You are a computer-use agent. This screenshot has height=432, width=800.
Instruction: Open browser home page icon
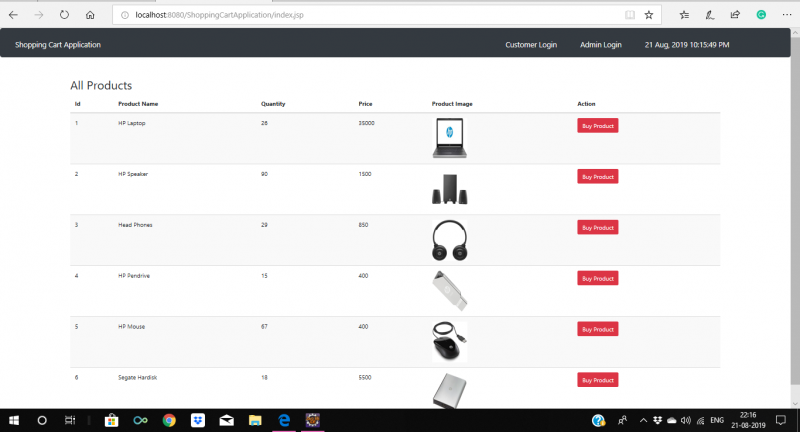(x=90, y=15)
